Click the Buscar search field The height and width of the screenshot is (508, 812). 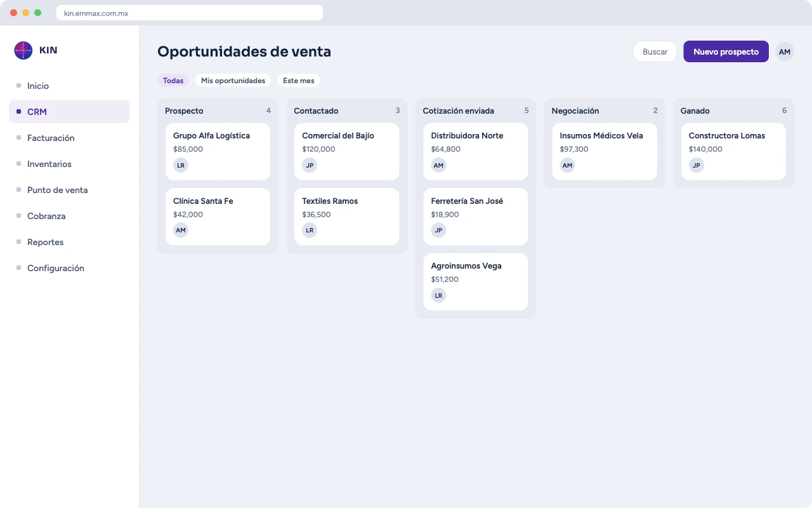coord(655,51)
